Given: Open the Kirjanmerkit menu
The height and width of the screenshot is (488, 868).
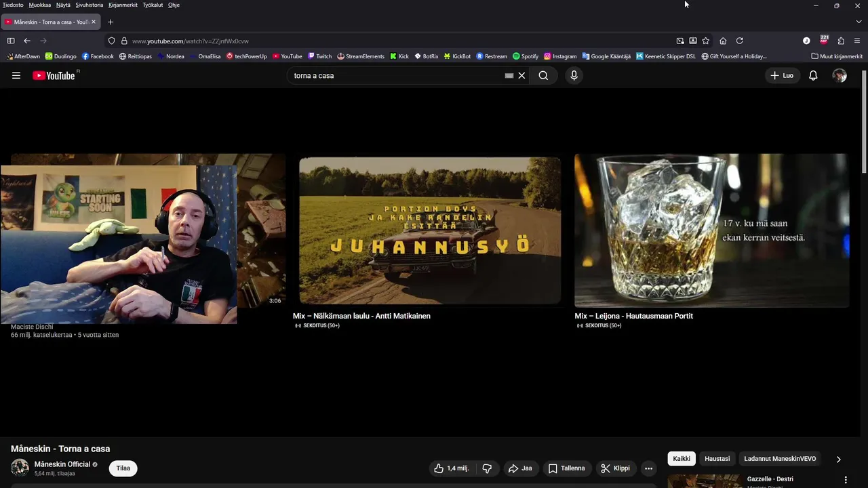Looking at the screenshot, I should 123,5.
